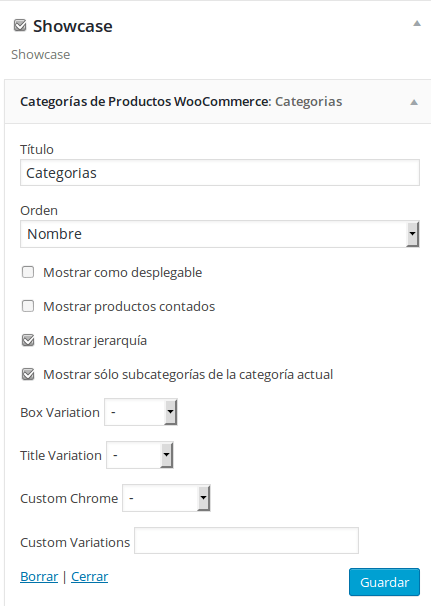431x606 pixels.
Task: Collapse the Categorías de Productos WooCommerce widget
Action: coord(414,102)
